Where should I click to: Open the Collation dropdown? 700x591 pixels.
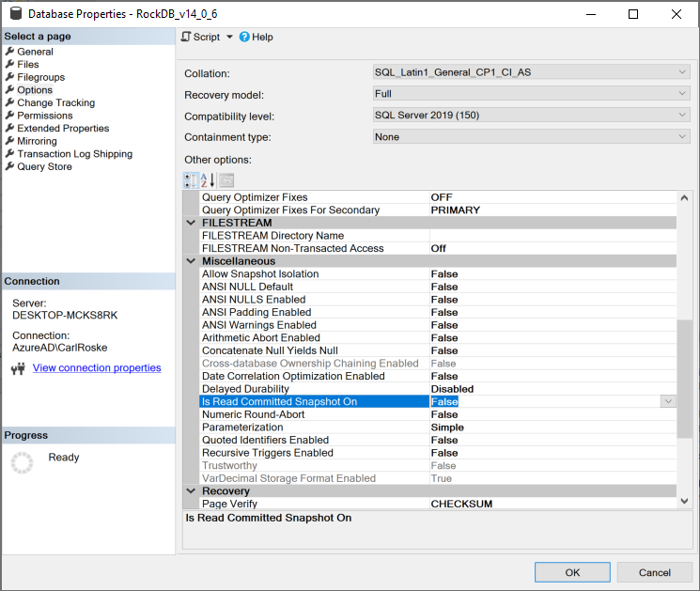click(x=531, y=71)
